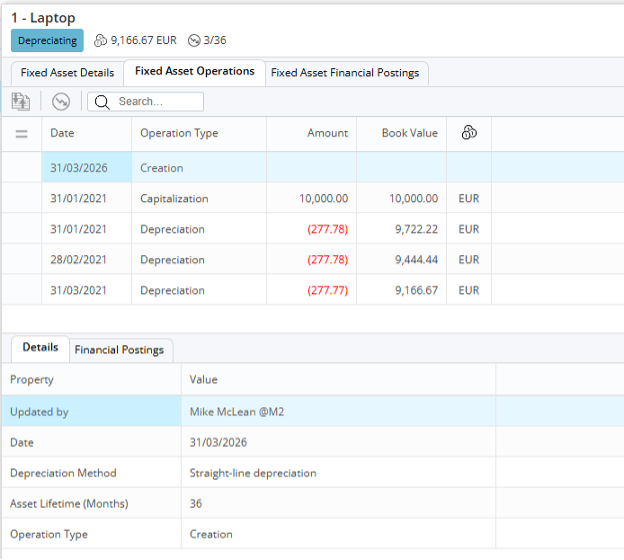Sort by Operation Type column header
This screenshot has width=624, height=560.
(199, 133)
